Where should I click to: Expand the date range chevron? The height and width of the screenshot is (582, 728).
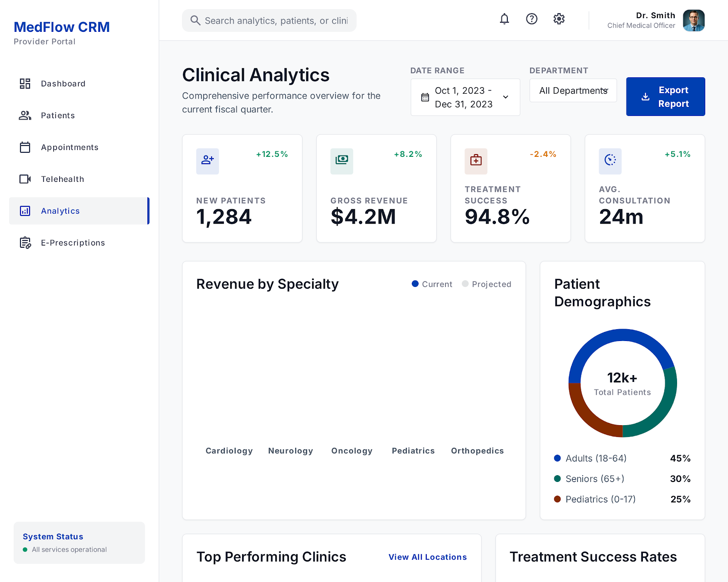pos(506,97)
